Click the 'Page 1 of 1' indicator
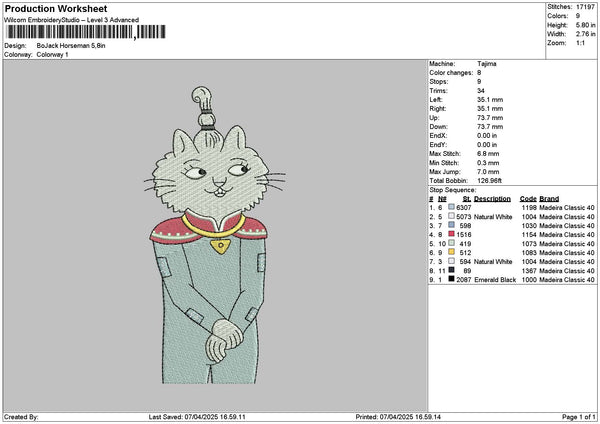Screen dimensions: 600x424 coord(579,417)
